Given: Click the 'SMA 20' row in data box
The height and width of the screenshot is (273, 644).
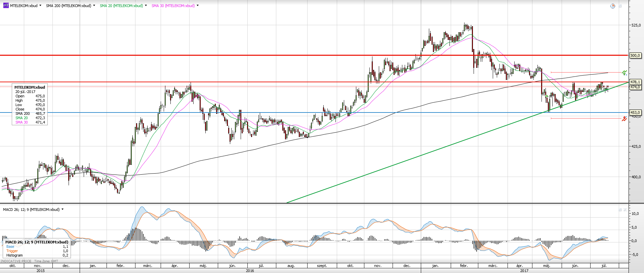Looking at the screenshot, I should click(x=30, y=118).
